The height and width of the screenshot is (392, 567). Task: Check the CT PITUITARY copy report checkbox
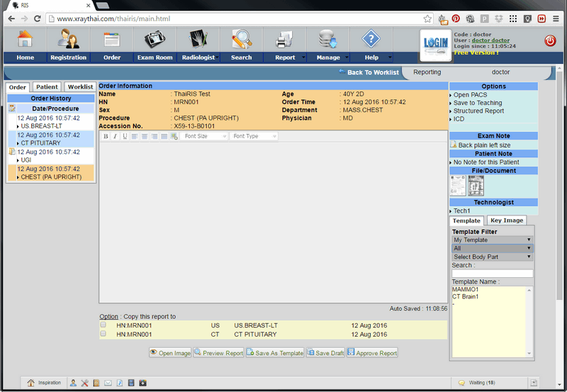point(103,334)
